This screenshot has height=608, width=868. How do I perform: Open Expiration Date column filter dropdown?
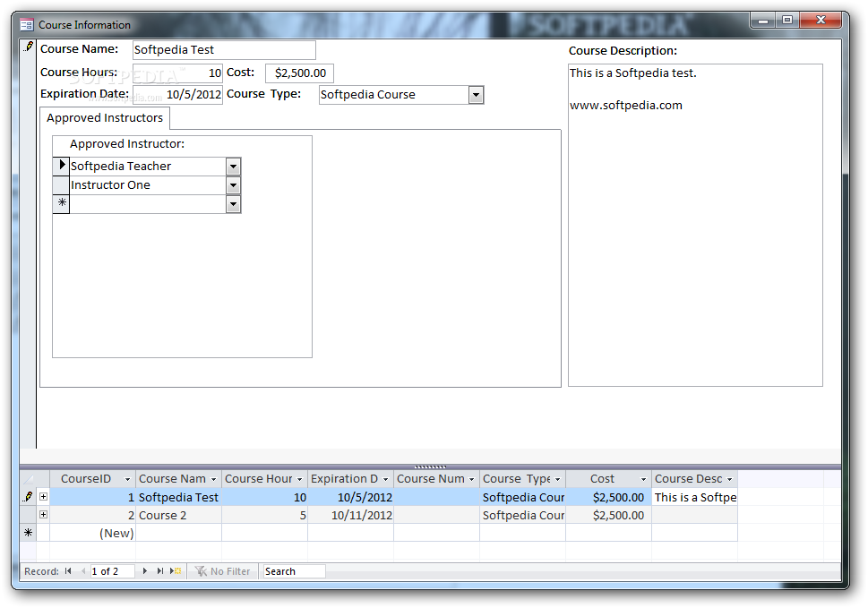coord(386,479)
